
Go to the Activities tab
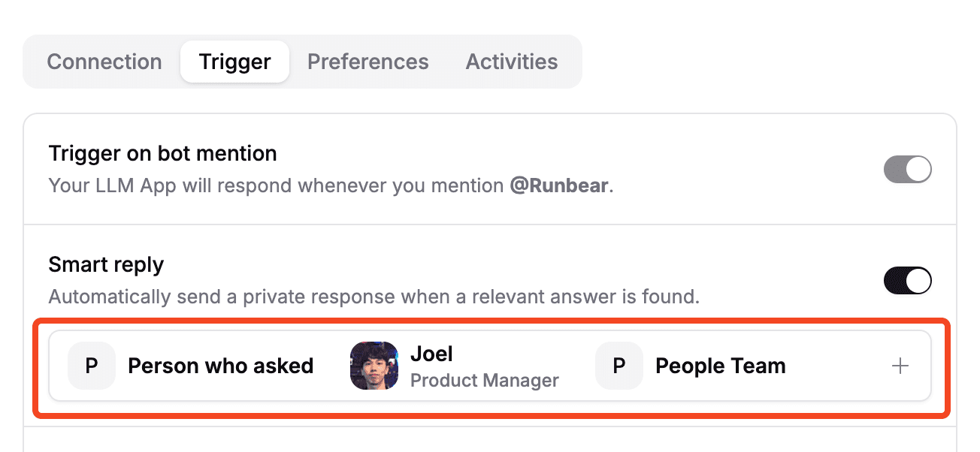coord(512,62)
